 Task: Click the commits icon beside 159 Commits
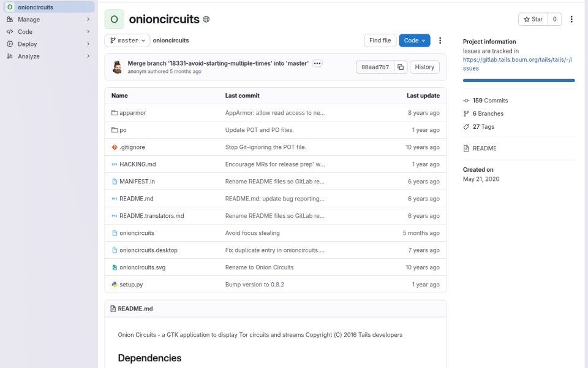click(x=466, y=101)
